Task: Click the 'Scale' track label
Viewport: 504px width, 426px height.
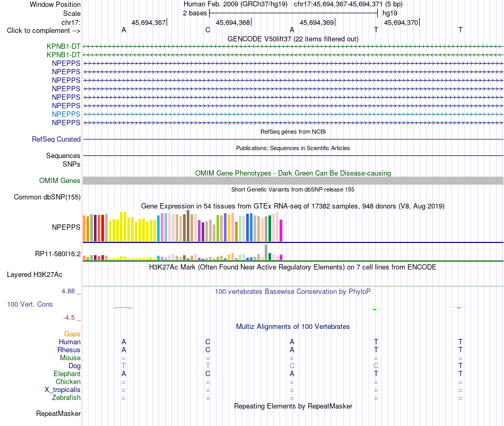Action: 72,13
